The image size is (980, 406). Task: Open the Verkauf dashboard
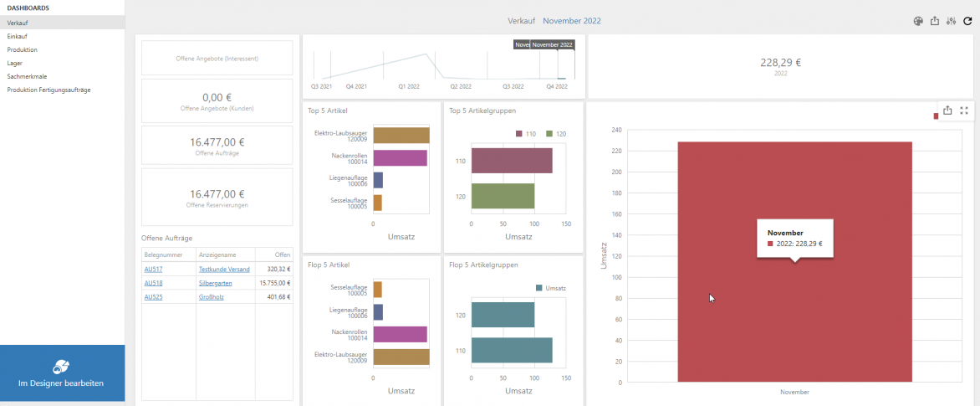(x=63, y=23)
